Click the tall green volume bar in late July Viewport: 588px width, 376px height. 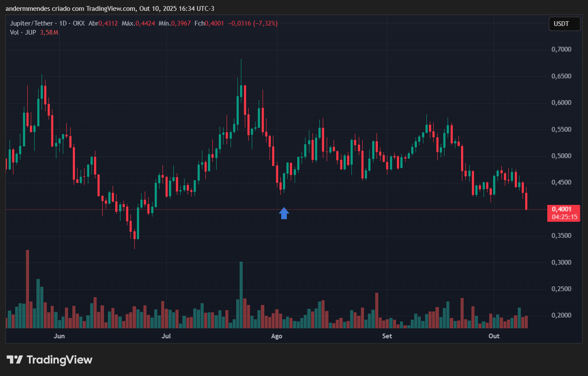(x=241, y=295)
